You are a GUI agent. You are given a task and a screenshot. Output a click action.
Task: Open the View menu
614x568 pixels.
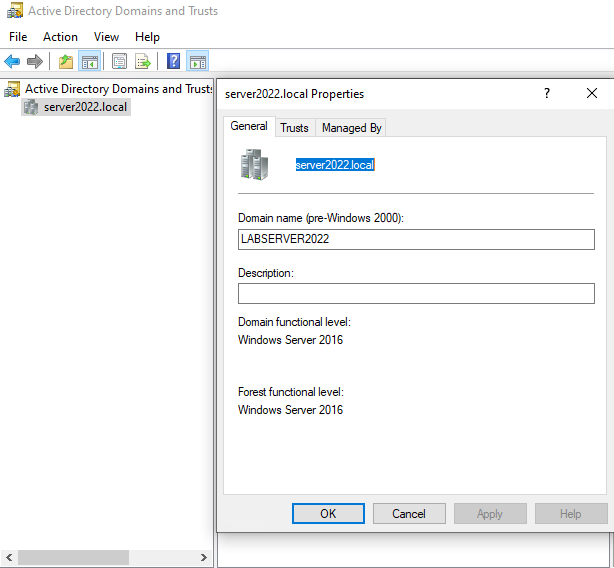[106, 37]
